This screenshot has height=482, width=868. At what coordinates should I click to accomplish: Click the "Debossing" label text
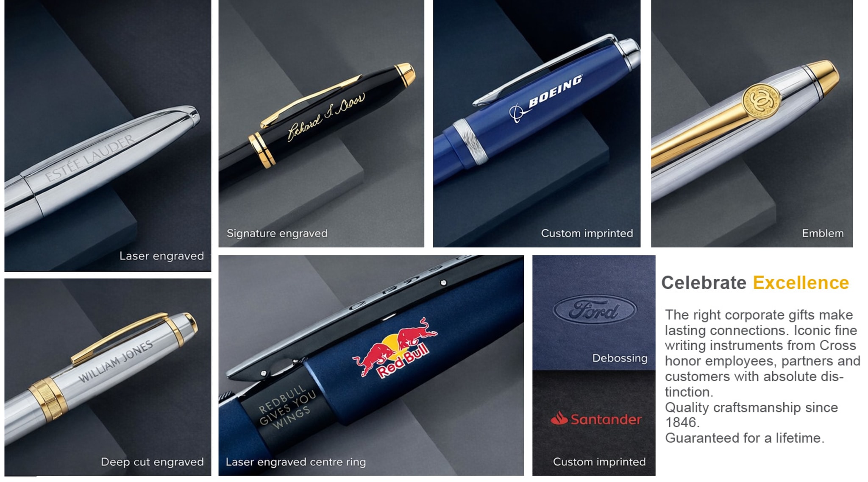[x=620, y=358]
